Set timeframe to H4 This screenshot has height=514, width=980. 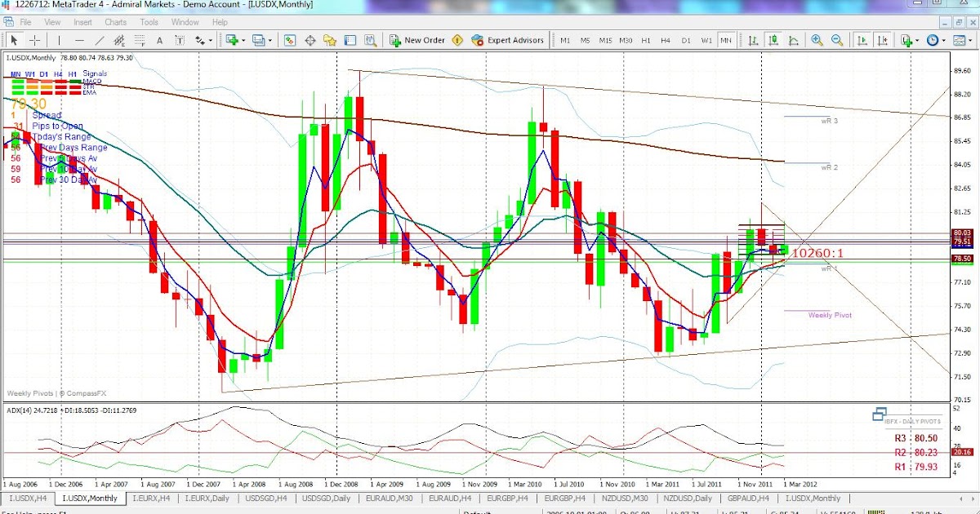click(666, 40)
